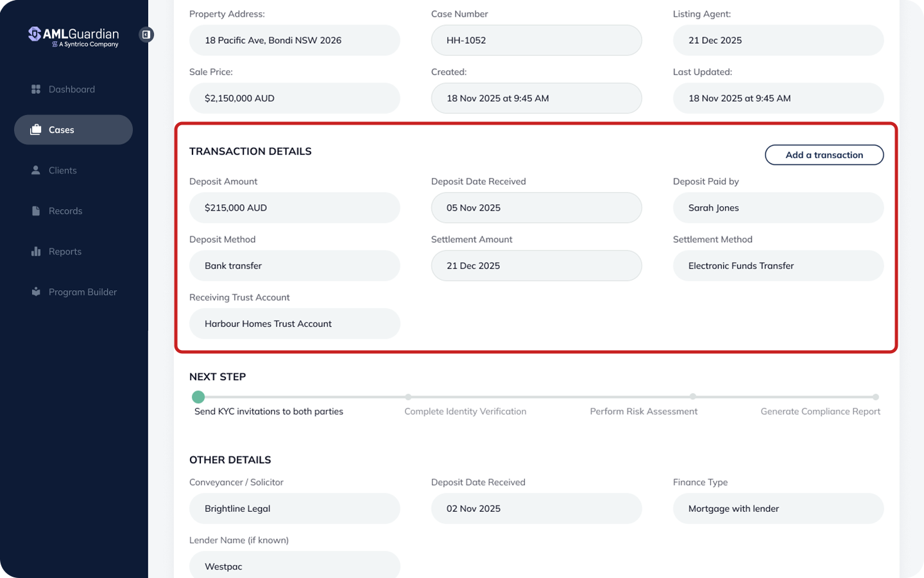Click the Deposit Amount field
Screen dimensions: 924x578
tap(295, 207)
